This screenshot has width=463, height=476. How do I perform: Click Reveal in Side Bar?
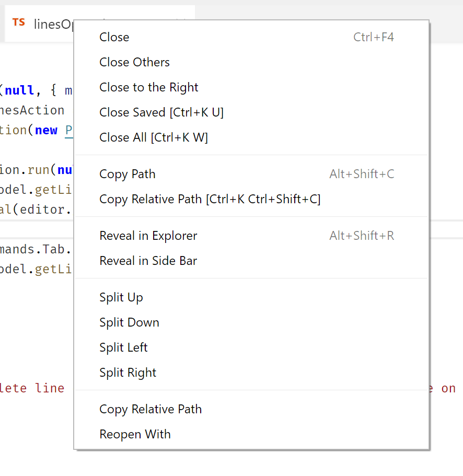(251, 261)
